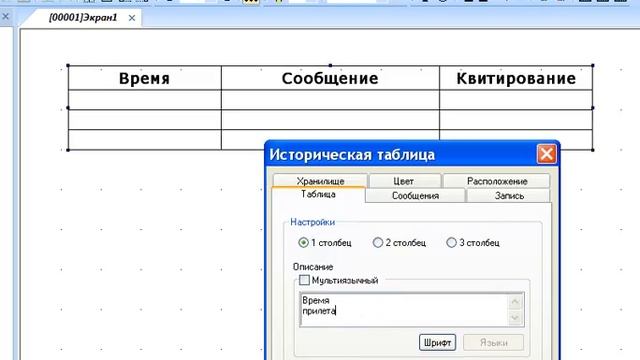The image size is (640, 360).
Task: Open the Хранилище tab
Action: (x=320, y=181)
